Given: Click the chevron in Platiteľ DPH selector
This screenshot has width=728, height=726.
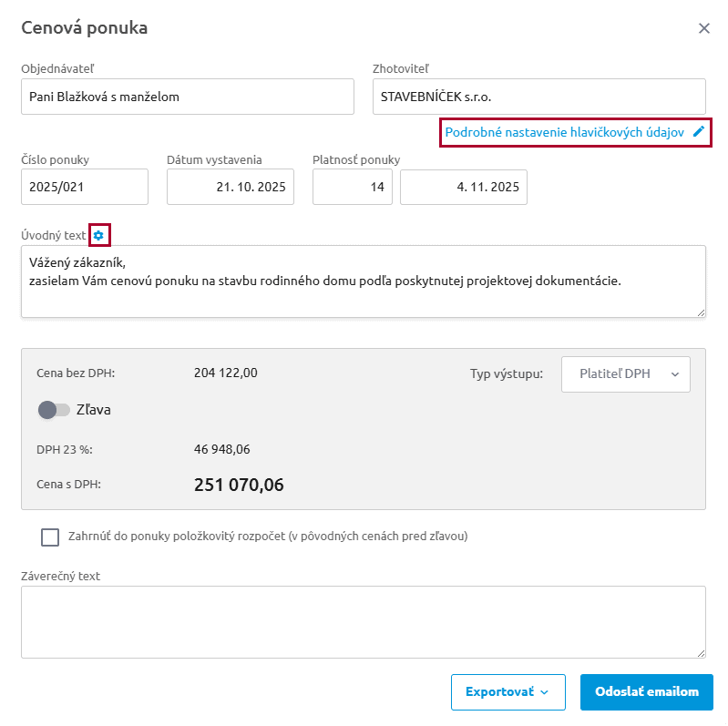Looking at the screenshot, I should pyautogui.click(x=674, y=373).
